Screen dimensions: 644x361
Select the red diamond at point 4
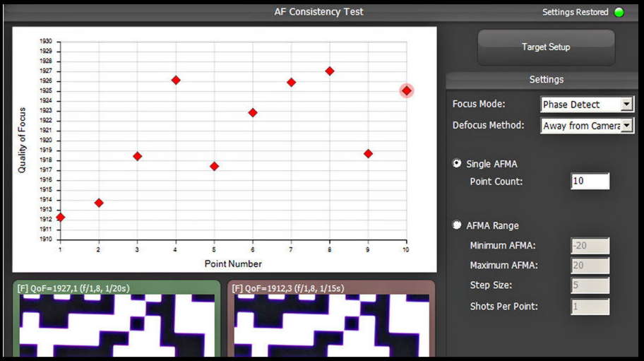(176, 80)
